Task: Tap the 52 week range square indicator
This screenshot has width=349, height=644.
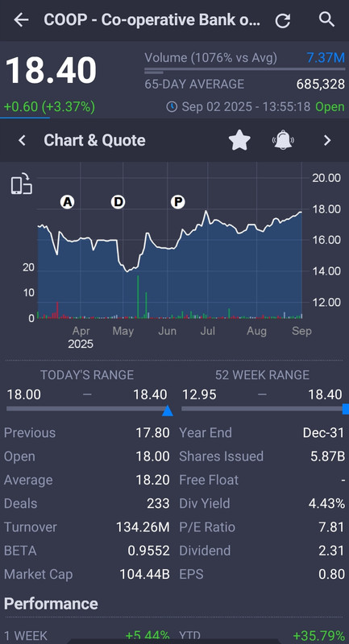Action: click(346, 409)
